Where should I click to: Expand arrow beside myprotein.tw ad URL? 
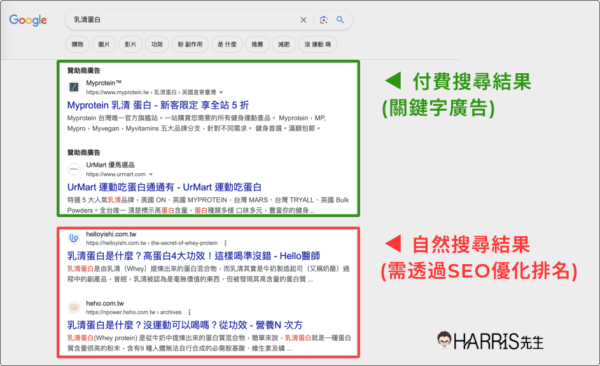click(221, 93)
